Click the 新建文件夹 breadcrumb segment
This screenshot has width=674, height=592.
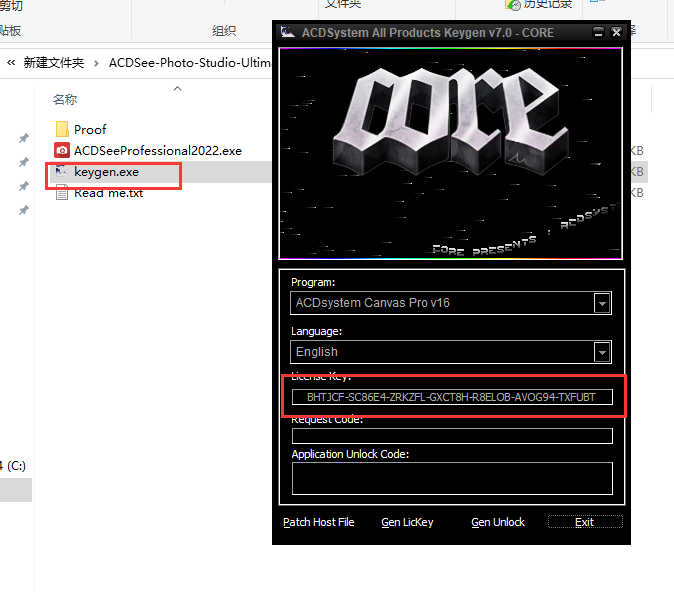(x=54, y=63)
